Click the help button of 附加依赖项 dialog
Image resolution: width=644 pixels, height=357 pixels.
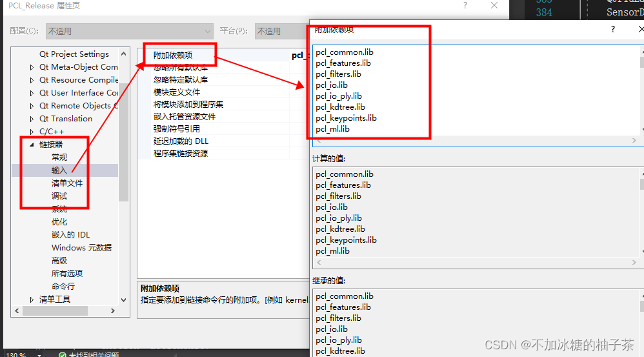pyautogui.click(x=613, y=29)
